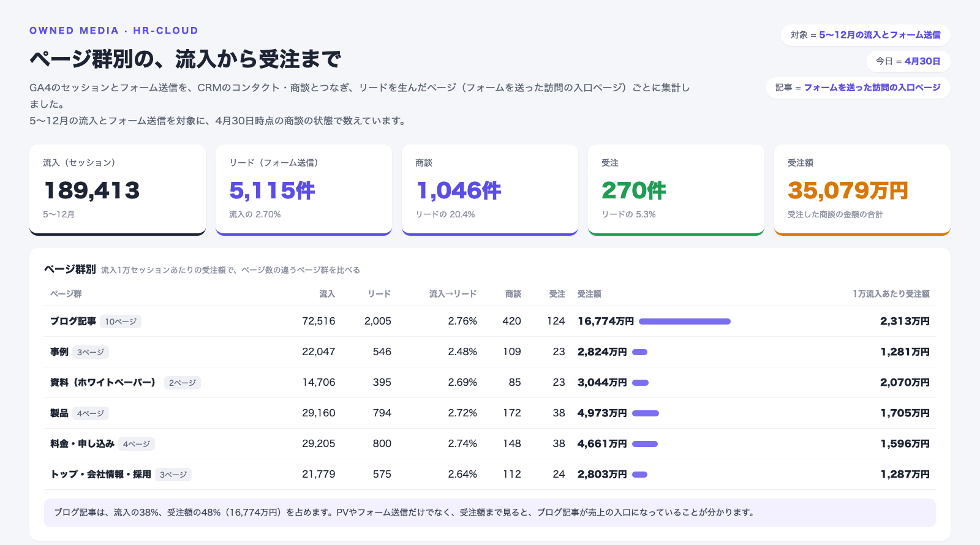This screenshot has height=545, width=980.
Task: Select the 2.76% conversion value
Action: [x=462, y=321]
